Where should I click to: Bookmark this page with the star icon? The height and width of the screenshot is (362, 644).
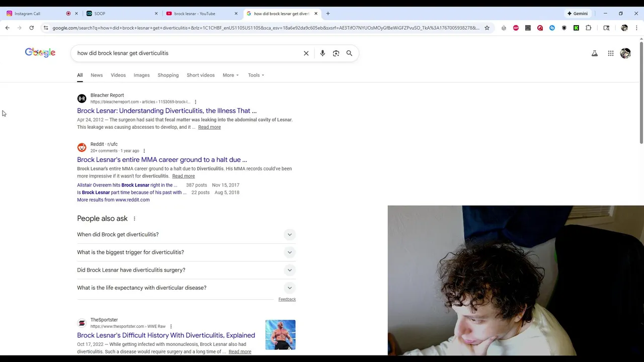487,28
